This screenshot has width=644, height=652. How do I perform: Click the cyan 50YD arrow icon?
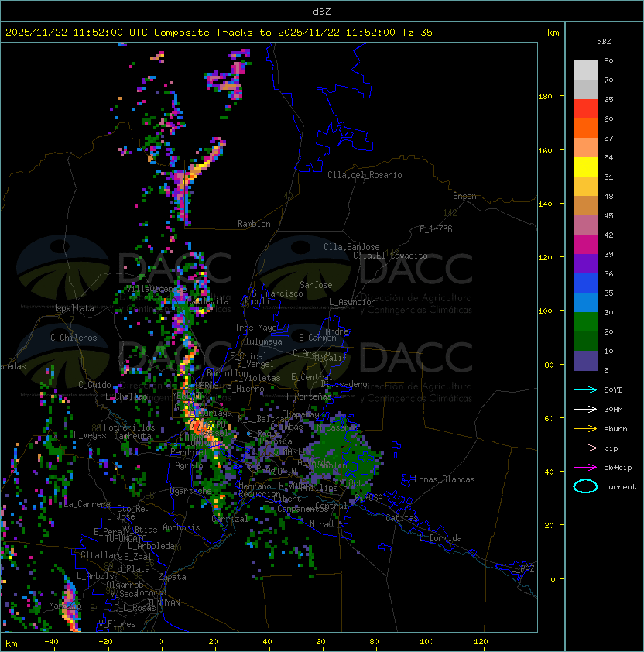(585, 389)
